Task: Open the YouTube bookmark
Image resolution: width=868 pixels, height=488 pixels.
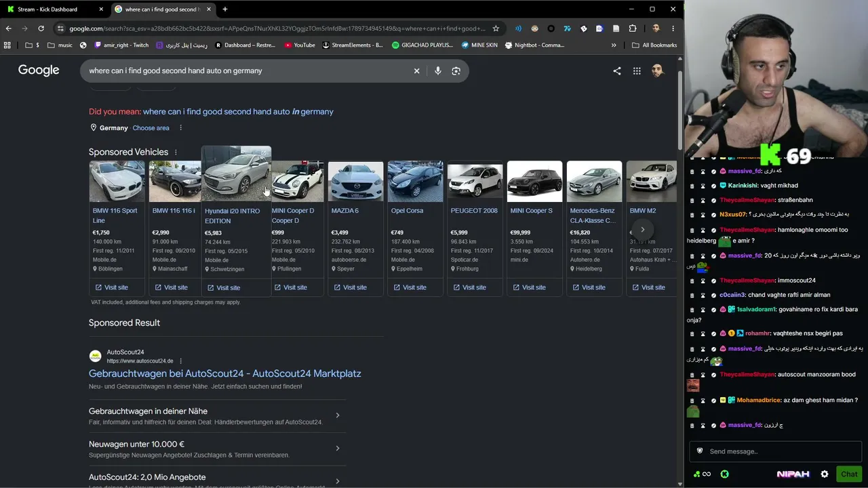Action: pyautogui.click(x=300, y=45)
